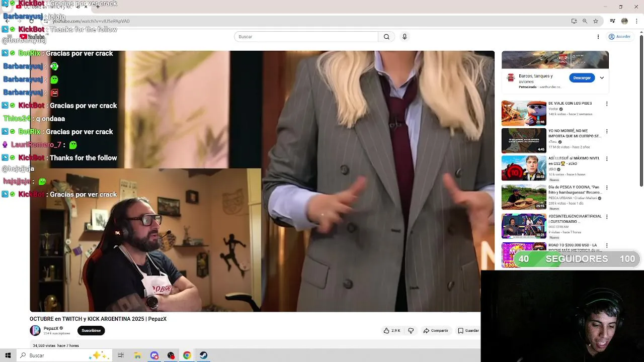Expand the ad chevron next to Descargar

click(x=602, y=78)
